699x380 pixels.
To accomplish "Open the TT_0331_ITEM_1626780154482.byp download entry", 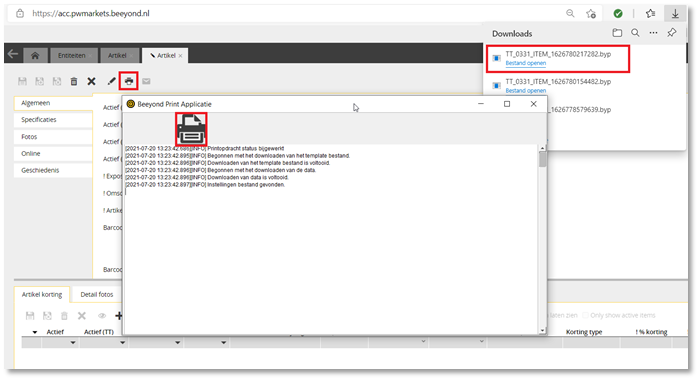I will tap(558, 82).
